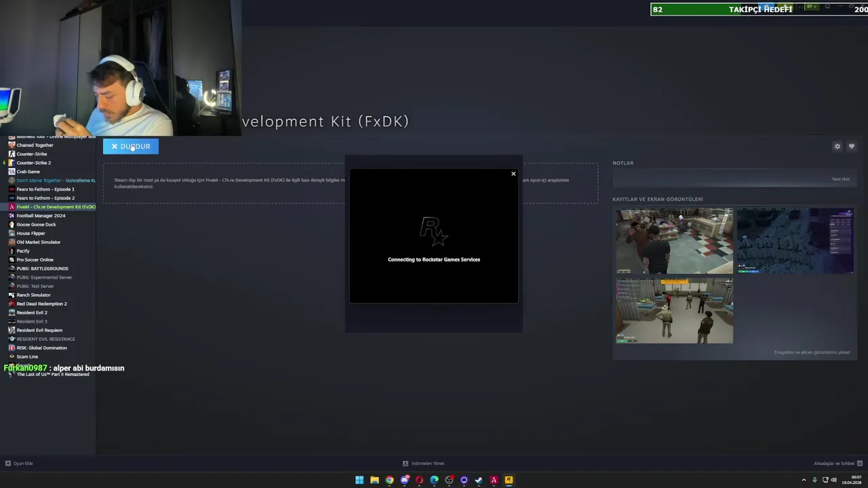Viewport: 868px width, 488px height.
Task: Show hidden system tray icons
Action: click(804, 480)
